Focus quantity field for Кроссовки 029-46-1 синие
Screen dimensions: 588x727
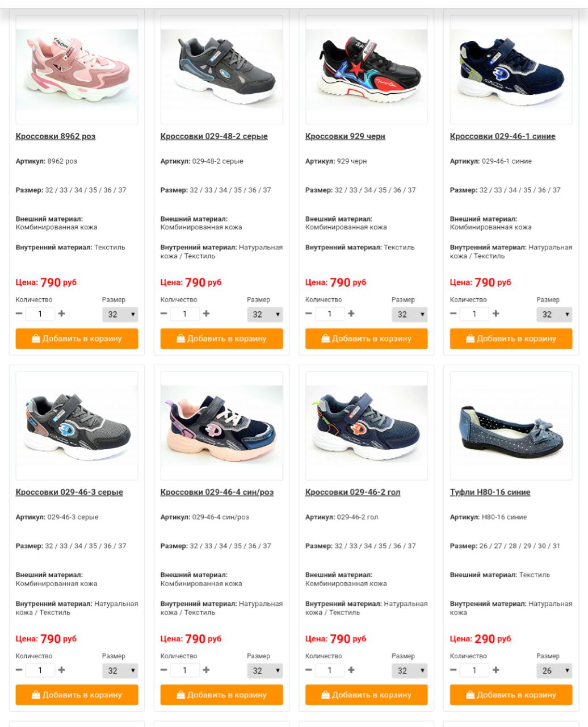[474, 314]
